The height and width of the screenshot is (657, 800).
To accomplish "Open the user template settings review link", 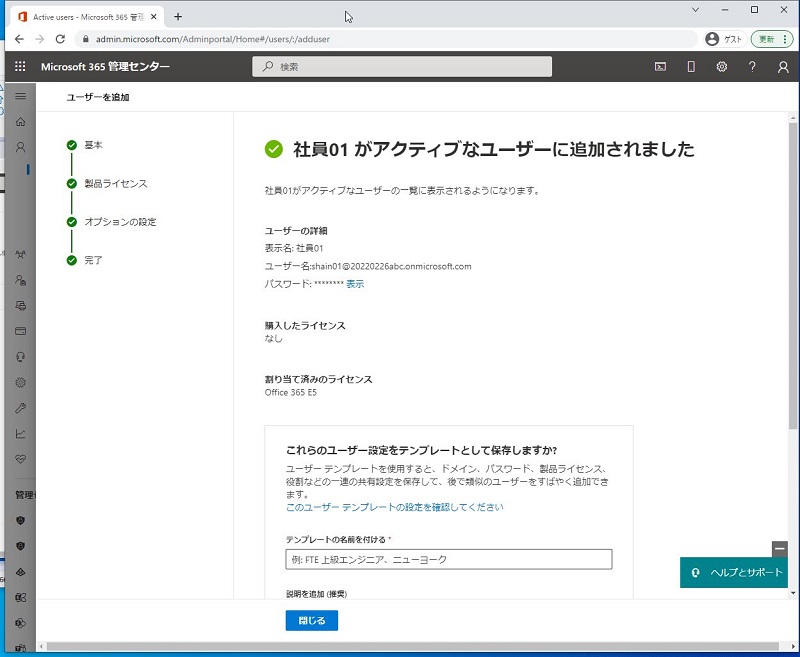I will 394,507.
